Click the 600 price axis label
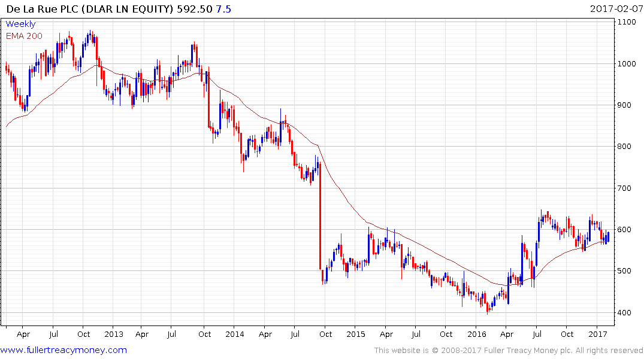This screenshot has height=359, width=644. click(x=624, y=229)
